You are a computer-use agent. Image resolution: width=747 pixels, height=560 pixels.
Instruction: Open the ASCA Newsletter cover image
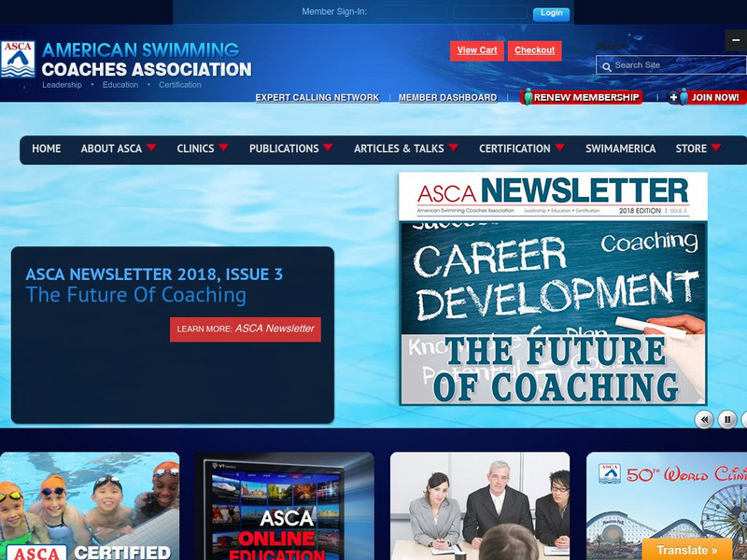553,288
